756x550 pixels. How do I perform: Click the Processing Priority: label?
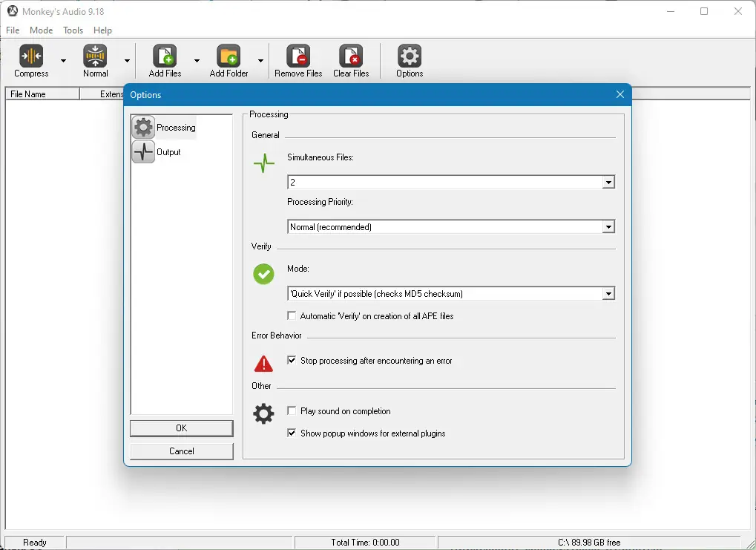coord(320,202)
